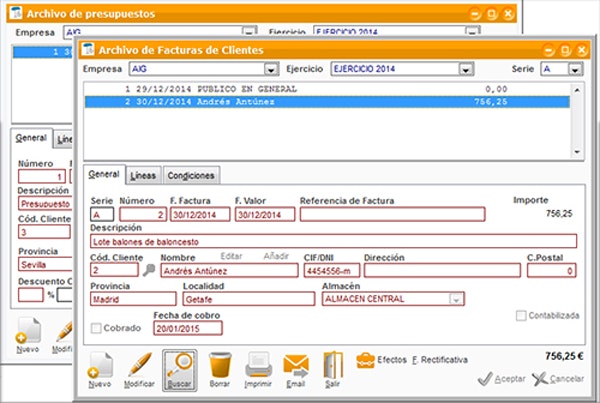Expand the Serie dropdown at the top right
This screenshot has width=600, height=403.
pyautogui.click(x=575, y=69)
